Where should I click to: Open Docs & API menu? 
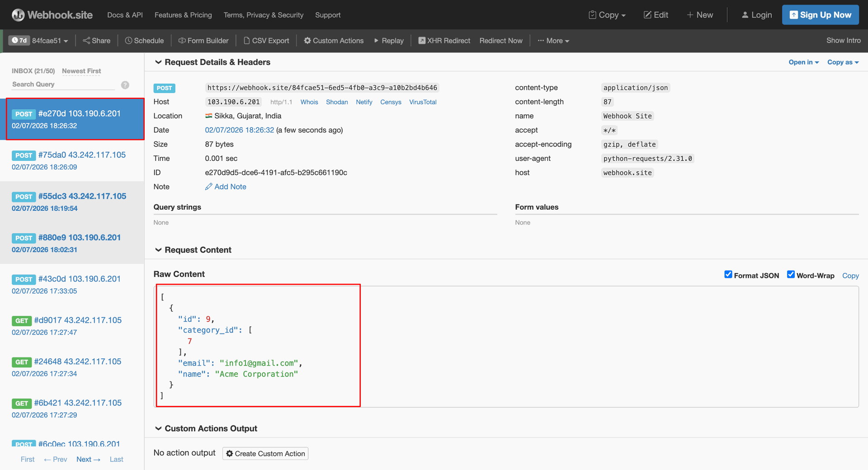tap(125, 15)
